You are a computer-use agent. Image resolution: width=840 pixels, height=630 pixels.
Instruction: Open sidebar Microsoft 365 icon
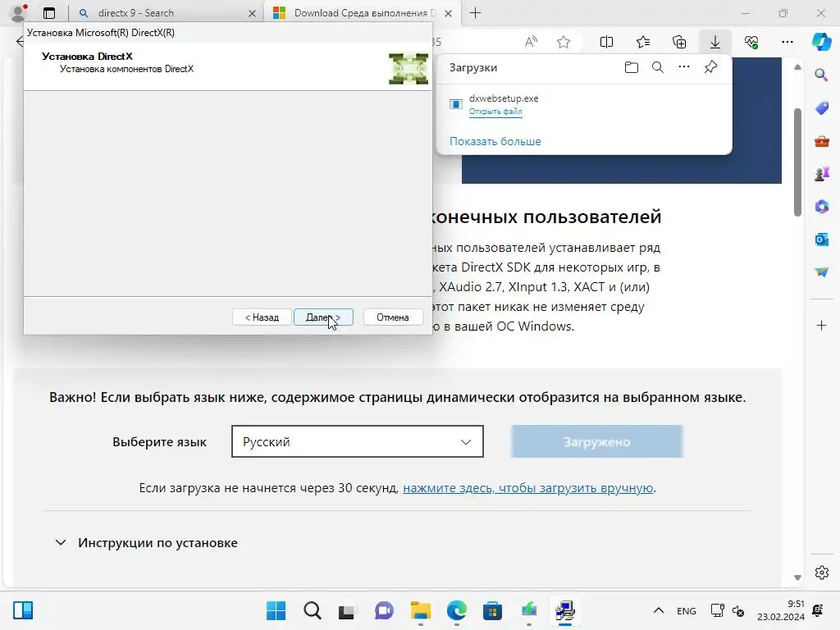(822, 206)
